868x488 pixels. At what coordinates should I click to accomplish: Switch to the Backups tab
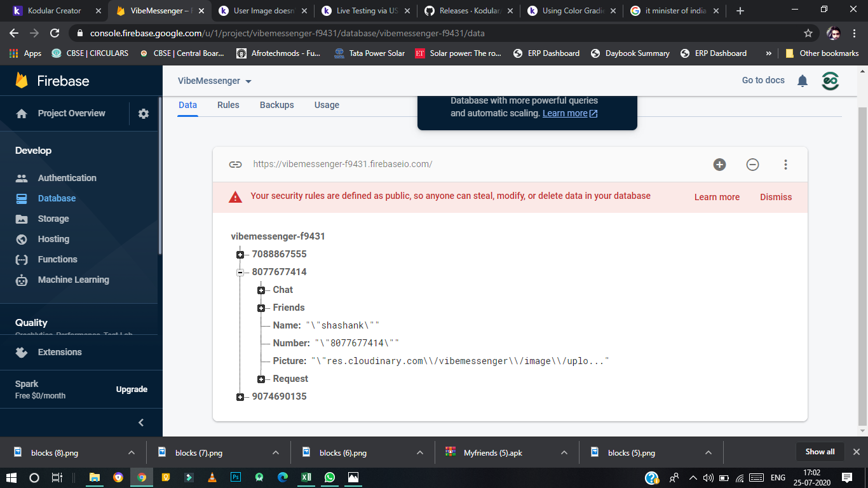click(276, 105)
